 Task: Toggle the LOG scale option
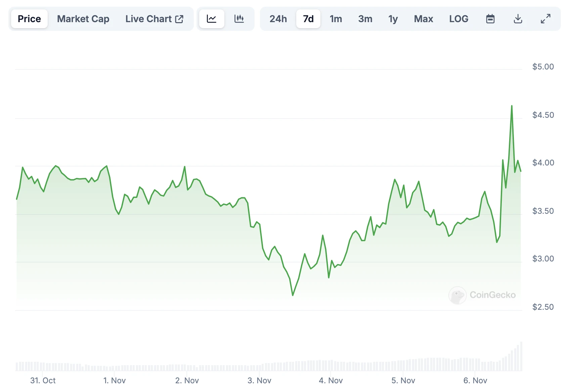(x=458, y=19)
